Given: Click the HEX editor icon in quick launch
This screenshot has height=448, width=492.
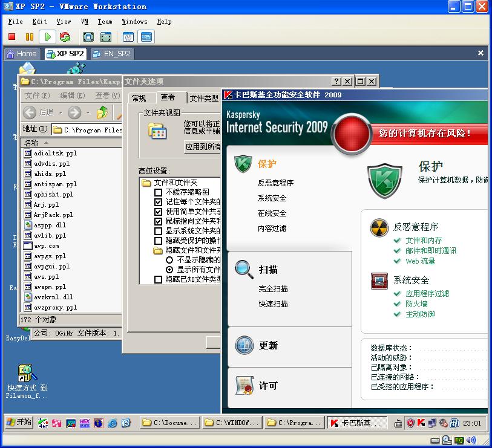Looking at the screenshot, I should click(85, 423).
